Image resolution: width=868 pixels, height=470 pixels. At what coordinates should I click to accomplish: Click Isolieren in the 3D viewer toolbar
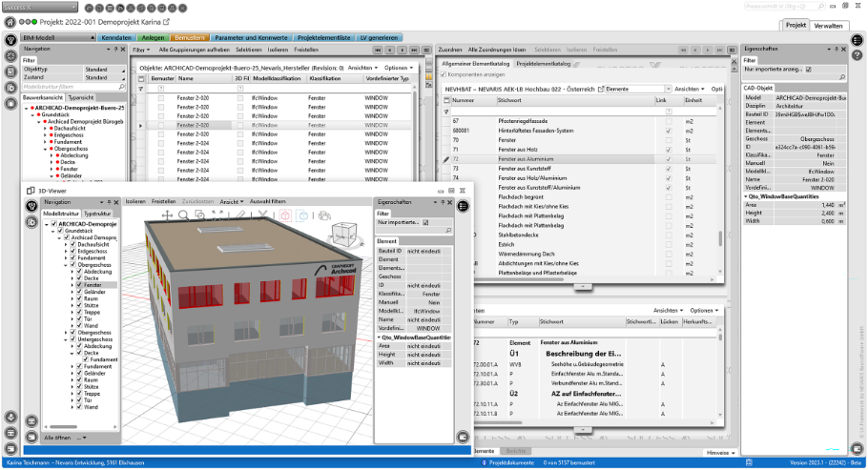135,201
